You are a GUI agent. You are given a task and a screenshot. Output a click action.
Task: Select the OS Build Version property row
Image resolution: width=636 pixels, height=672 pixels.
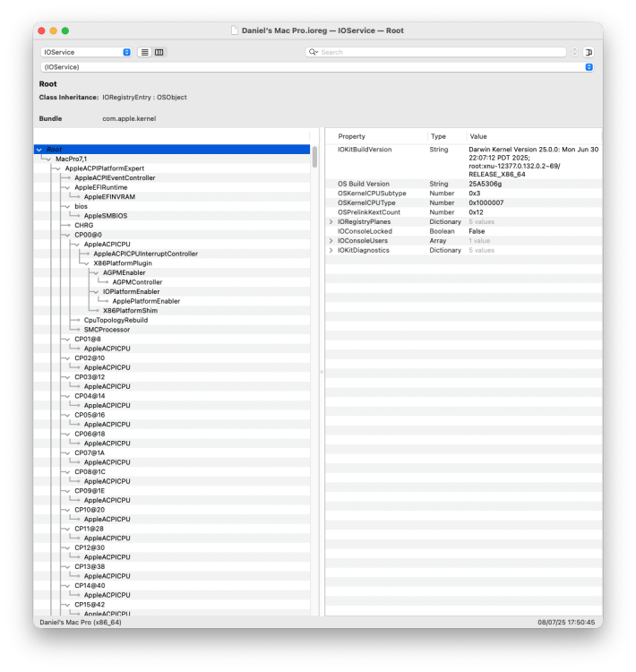463,184
